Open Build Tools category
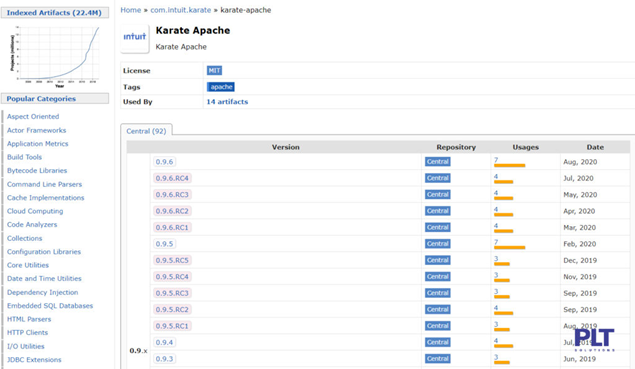Viewport: 635px width, 369px height. click(x=24, y=157)
